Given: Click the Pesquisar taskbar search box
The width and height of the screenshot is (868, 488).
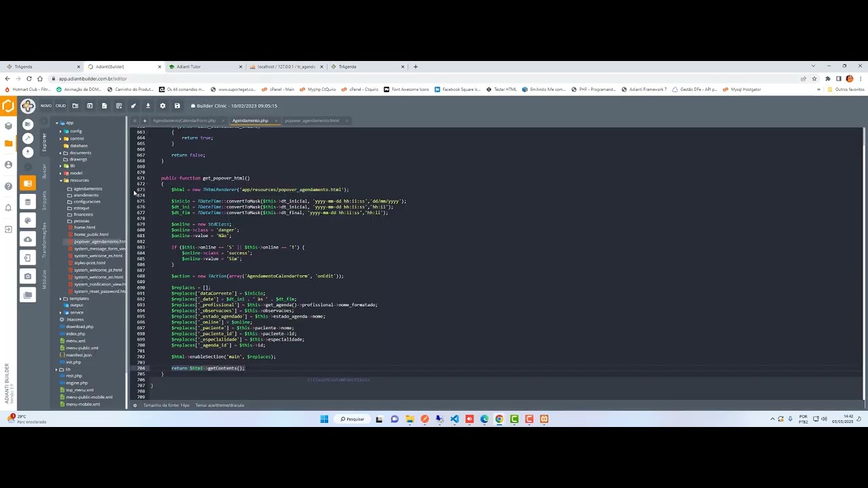Looking at the screenshot, I should 353,419.
